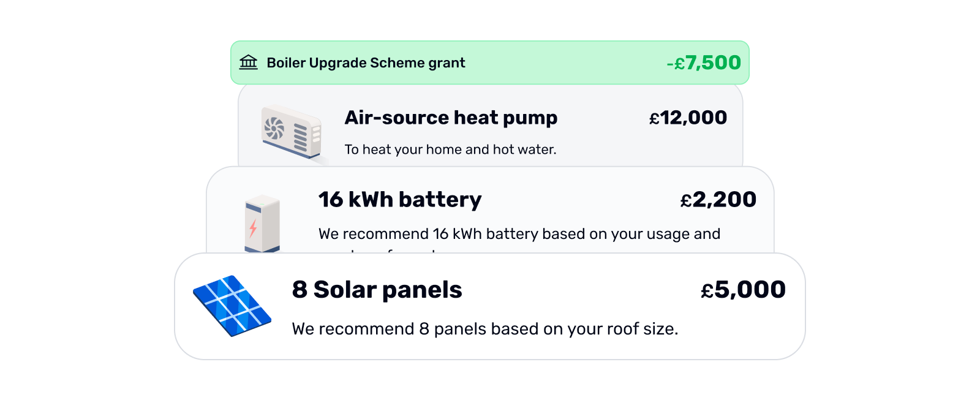The width and height of the screenshot is (980, 397).
Task: Click the £2,200 battery price
Action: pyautogui.click(x=718, y=200)
